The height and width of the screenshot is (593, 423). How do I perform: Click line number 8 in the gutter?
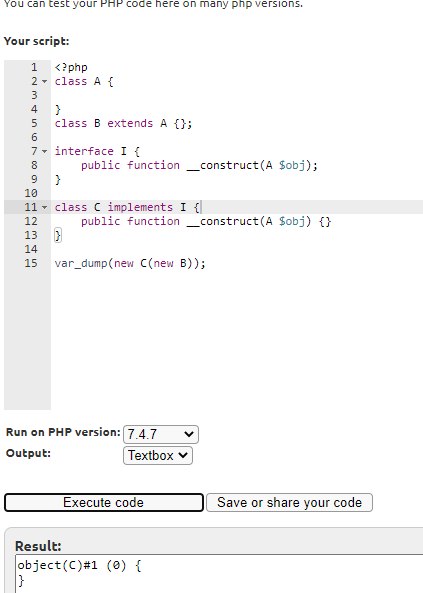34,165
